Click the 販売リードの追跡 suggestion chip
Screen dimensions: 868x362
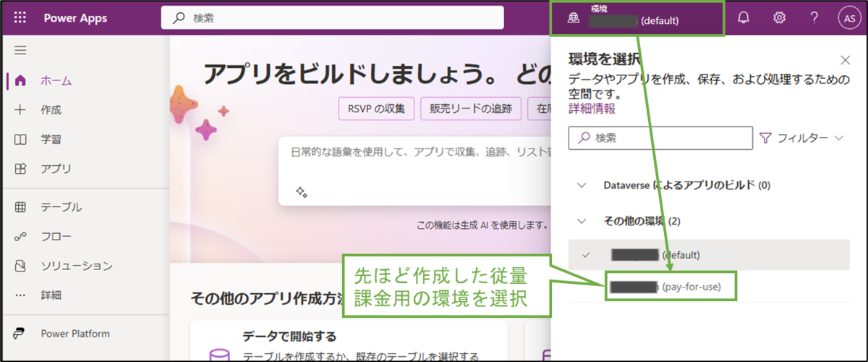click(x=471, y=109)
